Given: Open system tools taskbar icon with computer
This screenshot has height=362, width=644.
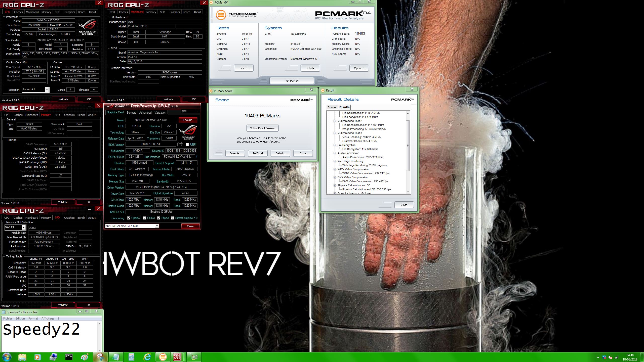Looking at the screenshot, I should click(x=53, y=357).
